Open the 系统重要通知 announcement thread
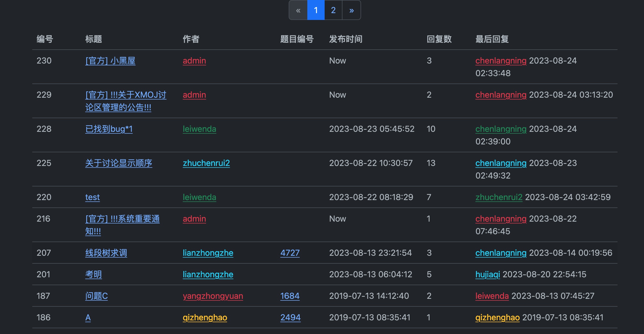The width and height of the screenshot is (644, 334). [123, 225]
